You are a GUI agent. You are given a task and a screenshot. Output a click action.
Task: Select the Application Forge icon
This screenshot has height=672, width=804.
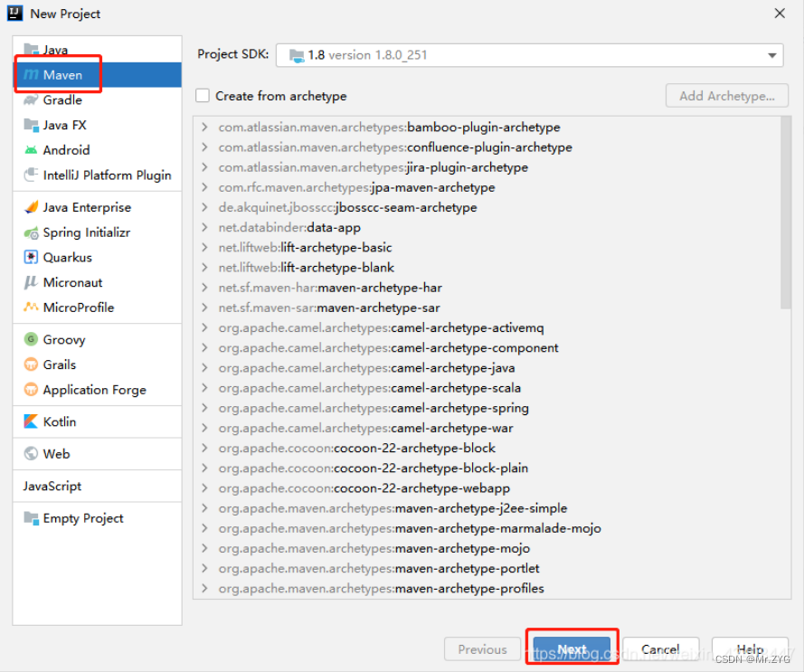click(32, 389)
